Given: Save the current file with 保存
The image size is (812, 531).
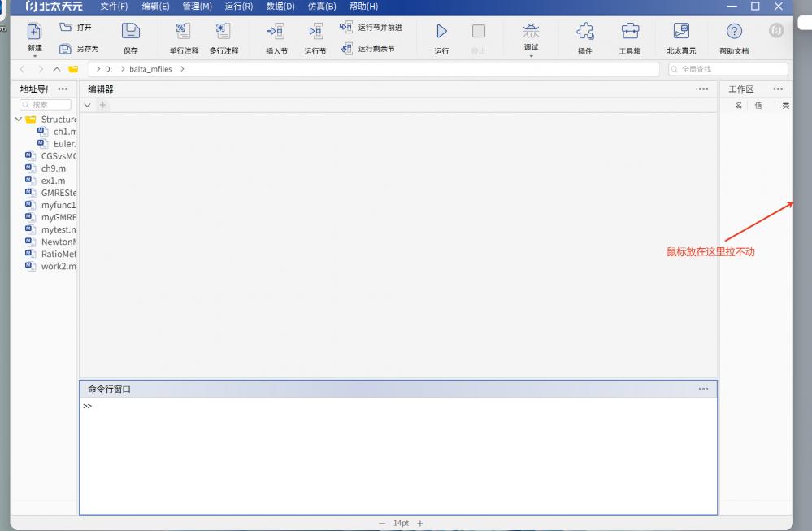Looking at the screenshot, I should pos(130,37).
